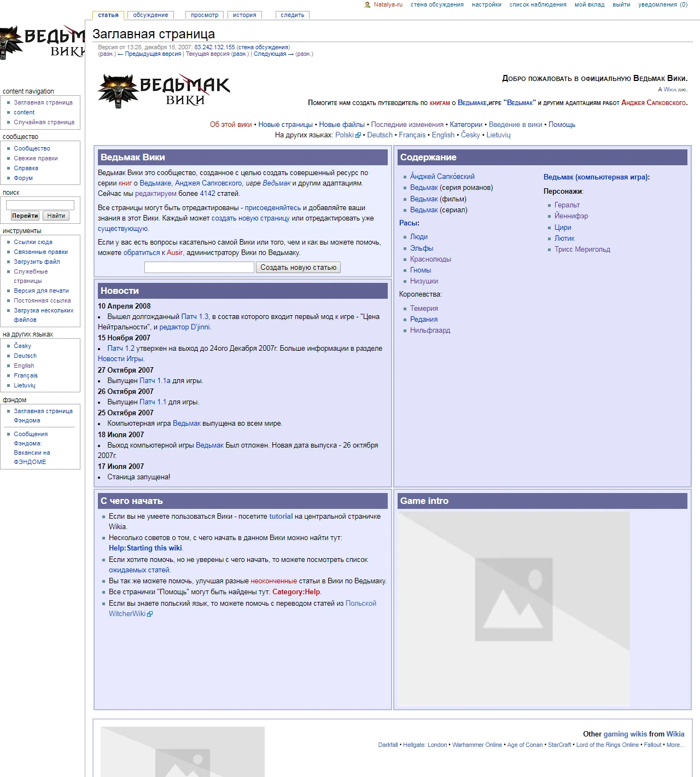
Task: Switch to English language version in sidebar
Action: (24, 366)
